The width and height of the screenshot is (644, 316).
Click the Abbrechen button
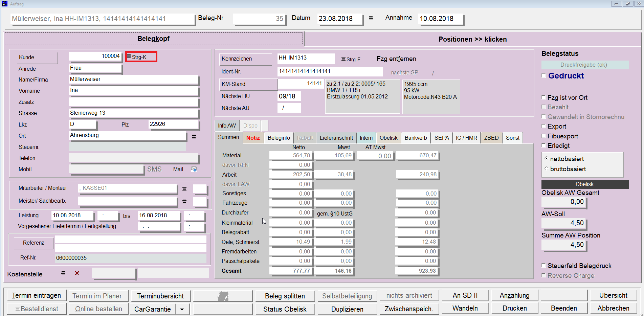(x=613, y=308)
